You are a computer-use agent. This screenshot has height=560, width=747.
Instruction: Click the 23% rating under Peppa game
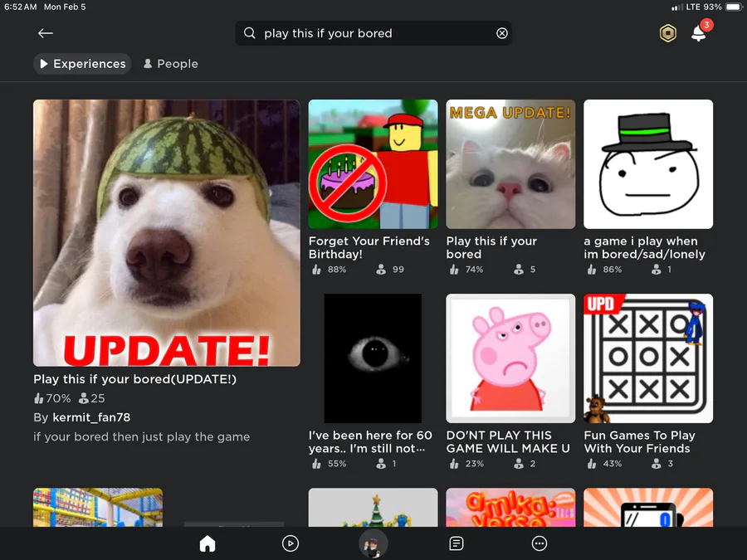(466, 464)
